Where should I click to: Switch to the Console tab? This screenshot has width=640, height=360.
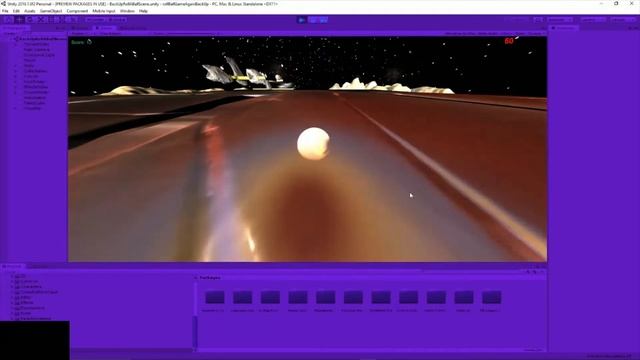40,267
